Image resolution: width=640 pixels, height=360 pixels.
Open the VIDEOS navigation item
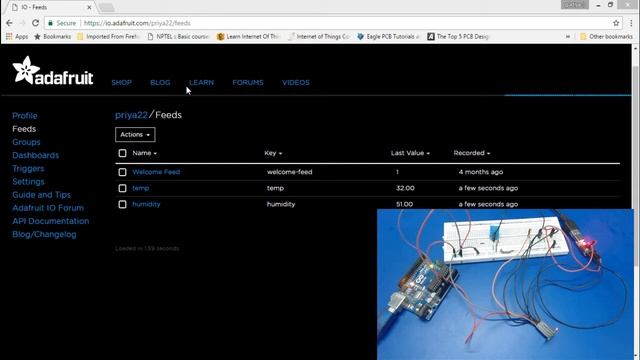tap(296, 82)
